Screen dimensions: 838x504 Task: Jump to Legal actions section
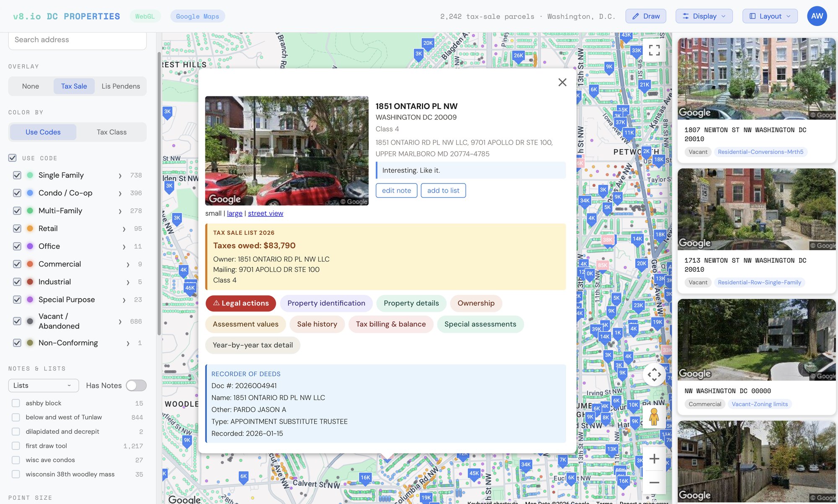241,303
